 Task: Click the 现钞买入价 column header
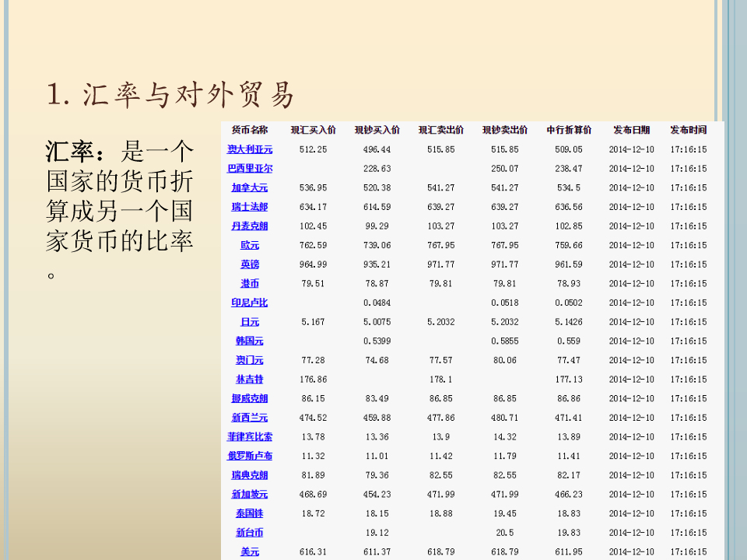coord(377,130)
